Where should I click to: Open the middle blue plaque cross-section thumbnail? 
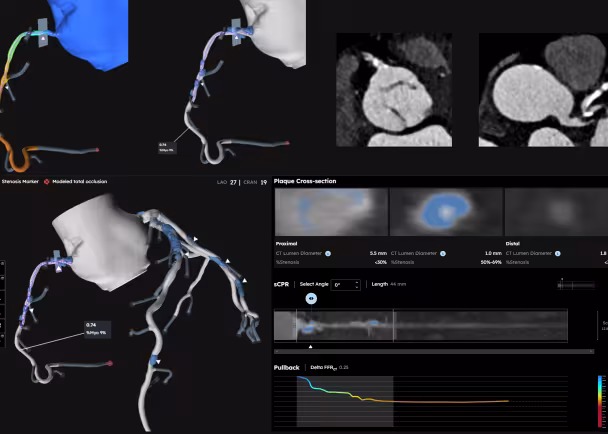[446, 212]
